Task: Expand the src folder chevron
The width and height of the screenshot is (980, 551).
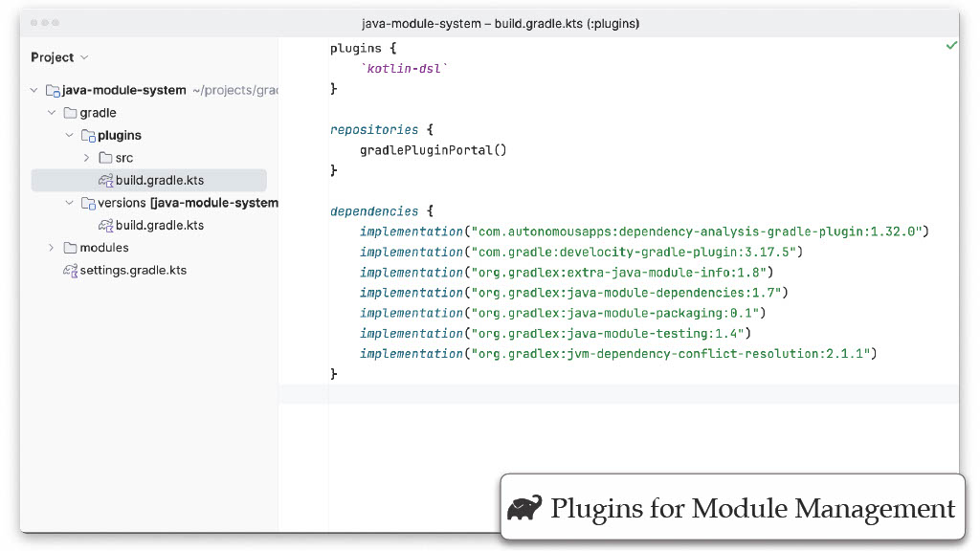Action: pyautogui.click(x=86, y=158)
